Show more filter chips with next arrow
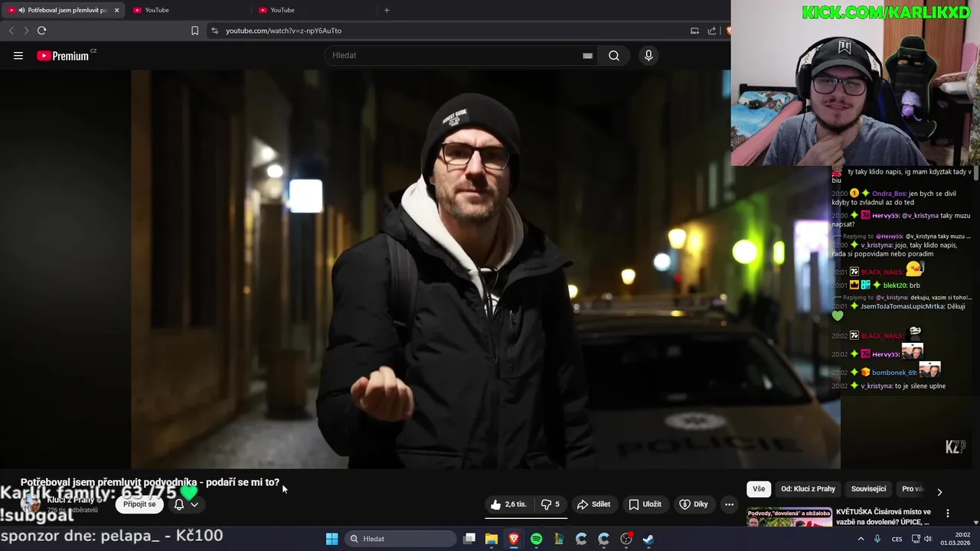 (x=939, y=491)
